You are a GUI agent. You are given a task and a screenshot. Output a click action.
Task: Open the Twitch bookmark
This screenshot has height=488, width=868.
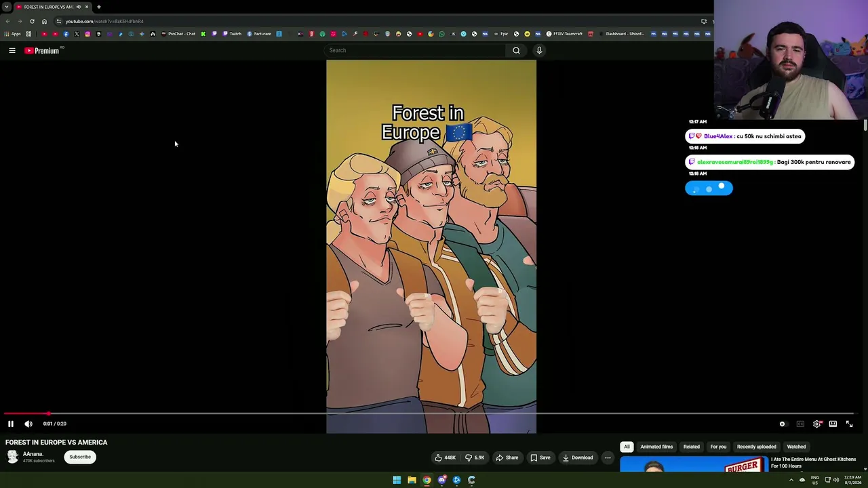(232, 34)
